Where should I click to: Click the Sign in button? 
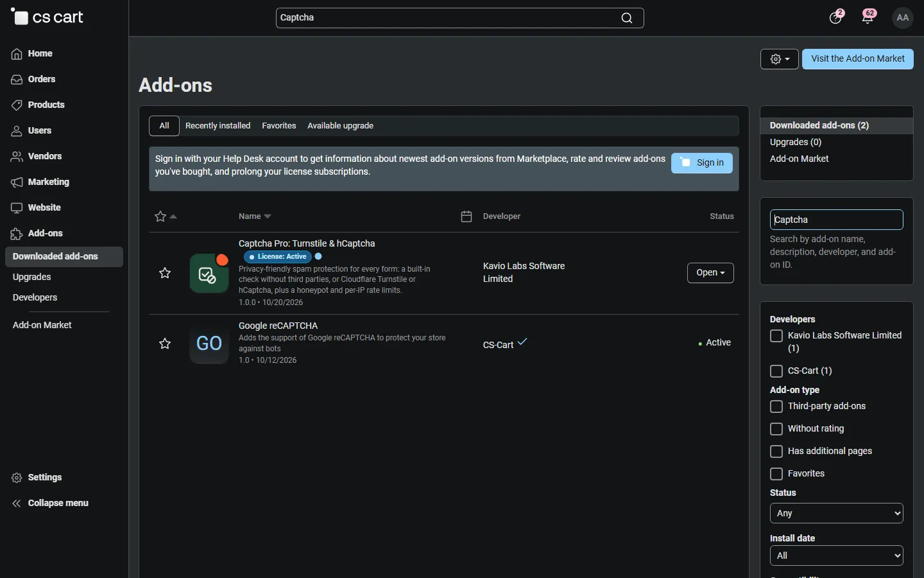pyautogui.click(x=702, y=163)
